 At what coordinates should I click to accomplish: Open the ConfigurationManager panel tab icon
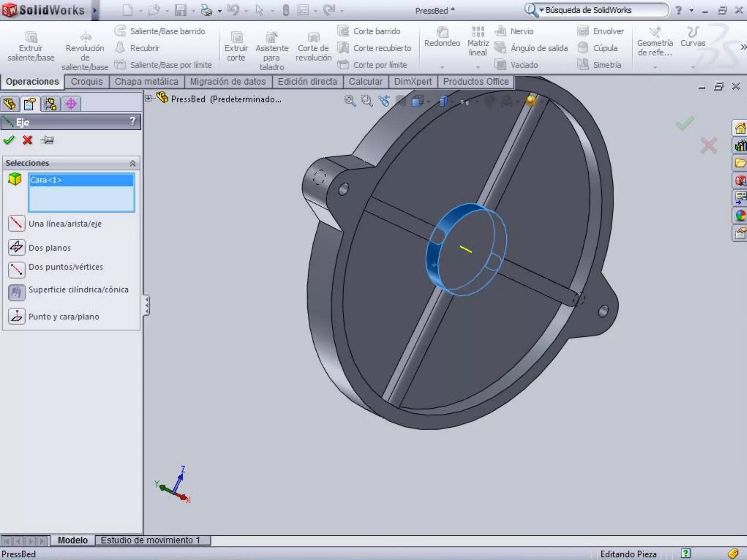click(50, 104)
